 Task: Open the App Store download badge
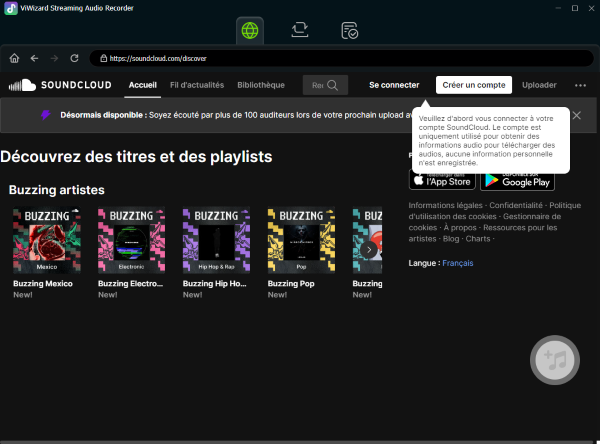[x=442, y=180]
